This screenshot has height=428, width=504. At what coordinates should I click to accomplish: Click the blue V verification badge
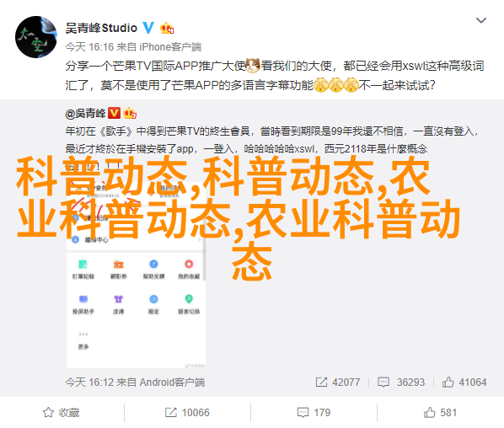point(148,28)
